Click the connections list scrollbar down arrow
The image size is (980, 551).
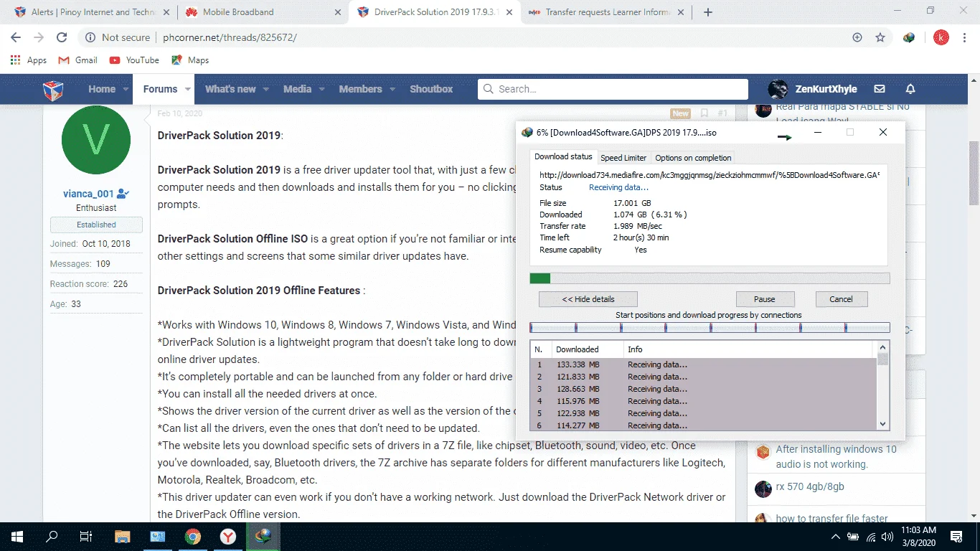883,424
